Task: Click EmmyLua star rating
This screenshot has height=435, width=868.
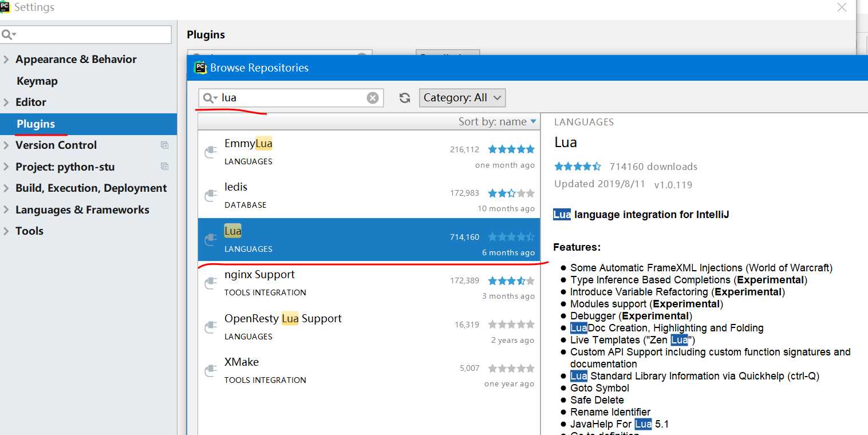Action: click(511, 149)
